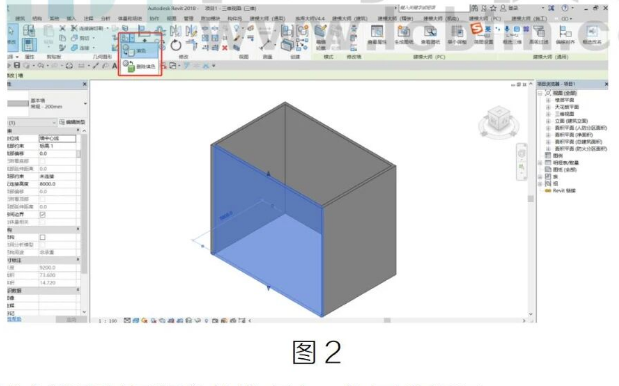Open the 体量和场地 ribbon tab

(x=129, y=19)
